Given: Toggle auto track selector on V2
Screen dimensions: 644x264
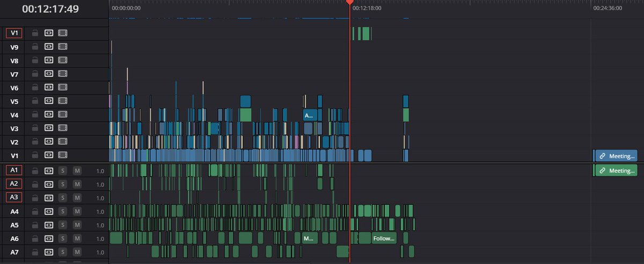Looking at the screenshot, I should point(49,142).
